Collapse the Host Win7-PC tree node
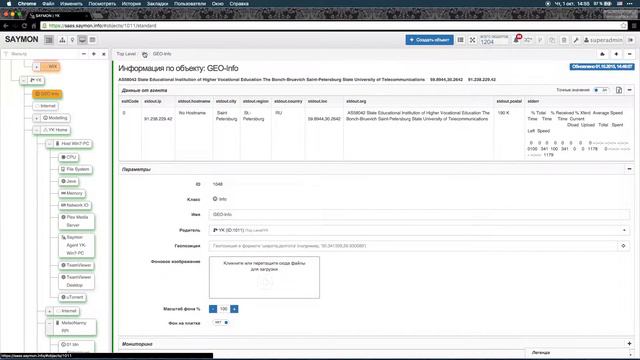Image resolution: width=640 pixels, height=360 pixels. coord(49,144)
